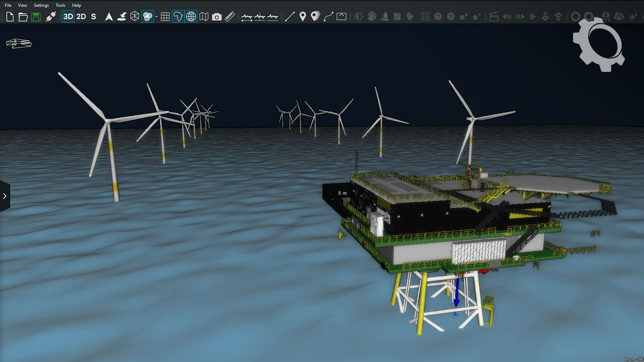Open project folder icon

pyautogui.click(x=23, y=17)
